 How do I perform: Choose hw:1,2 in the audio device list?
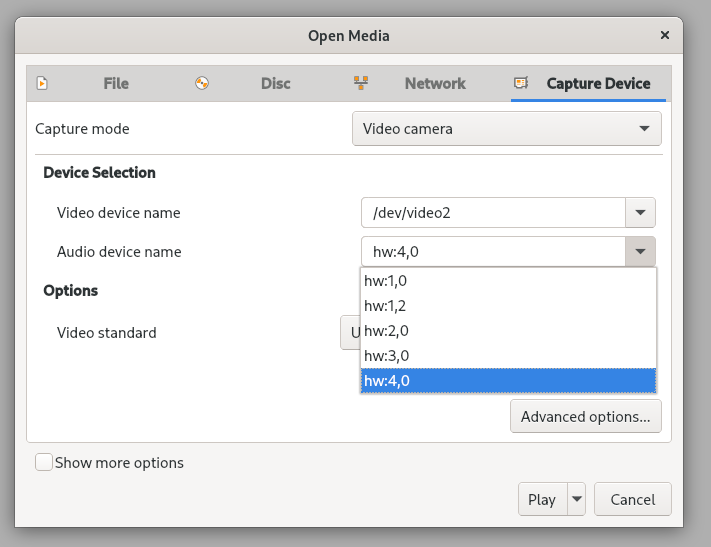pyautogui.click(x=507, y=305)
